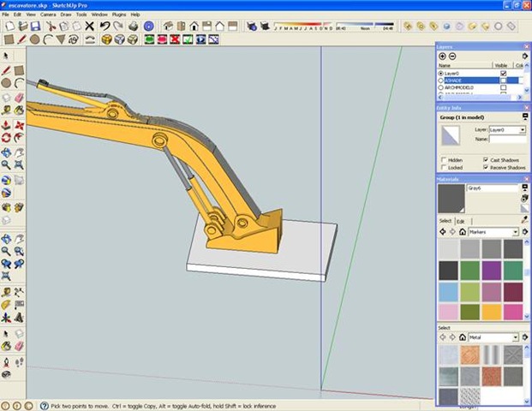Set ASHADE as active layer radio
Screen dimensions: 532x411
[x=440, y=80]
